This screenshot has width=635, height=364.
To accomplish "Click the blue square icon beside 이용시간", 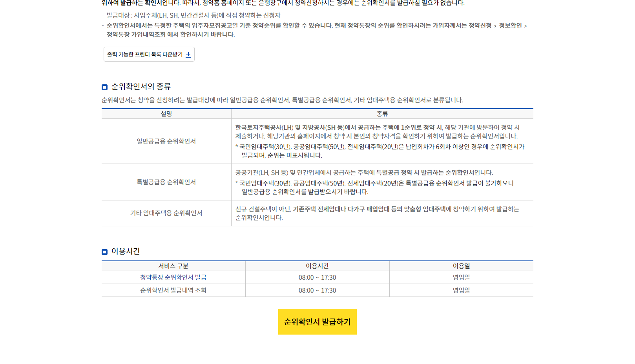I will coord(104,253).
